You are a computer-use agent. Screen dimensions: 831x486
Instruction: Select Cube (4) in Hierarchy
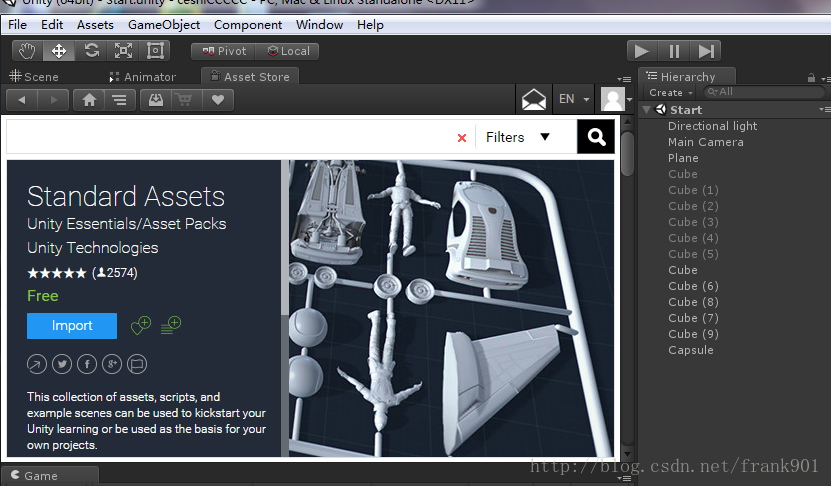click(x=693, y=238)
